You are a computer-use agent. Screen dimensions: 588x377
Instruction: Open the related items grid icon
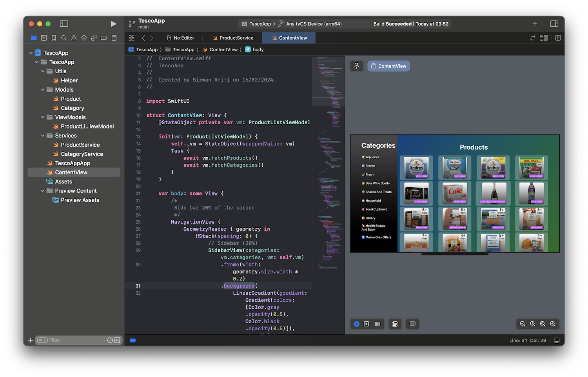[x=131, y=38]
